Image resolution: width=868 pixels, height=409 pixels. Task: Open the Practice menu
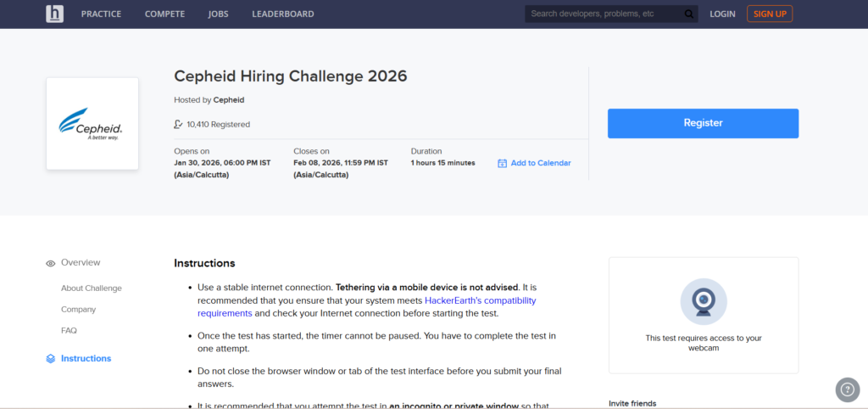pos(101,14)
